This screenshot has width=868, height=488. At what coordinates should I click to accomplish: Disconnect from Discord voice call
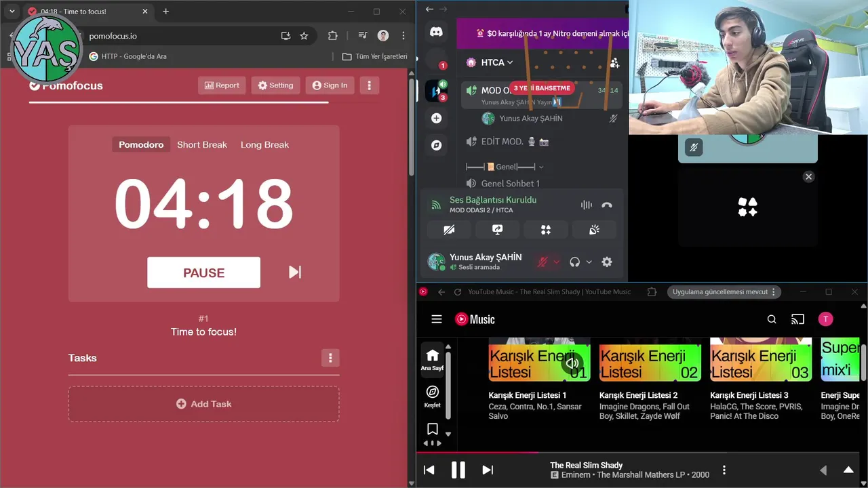[x=607, y=205]
